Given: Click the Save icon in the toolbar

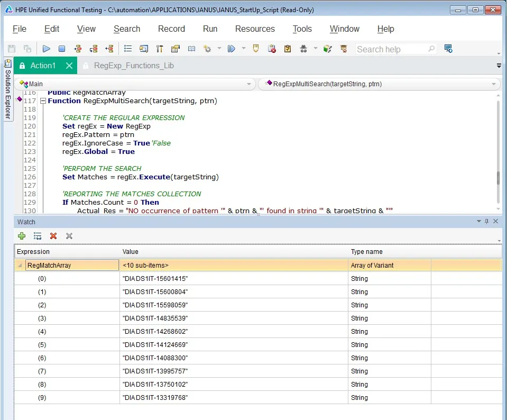Looking at the screenshot, I should click(x=12, y=49).
